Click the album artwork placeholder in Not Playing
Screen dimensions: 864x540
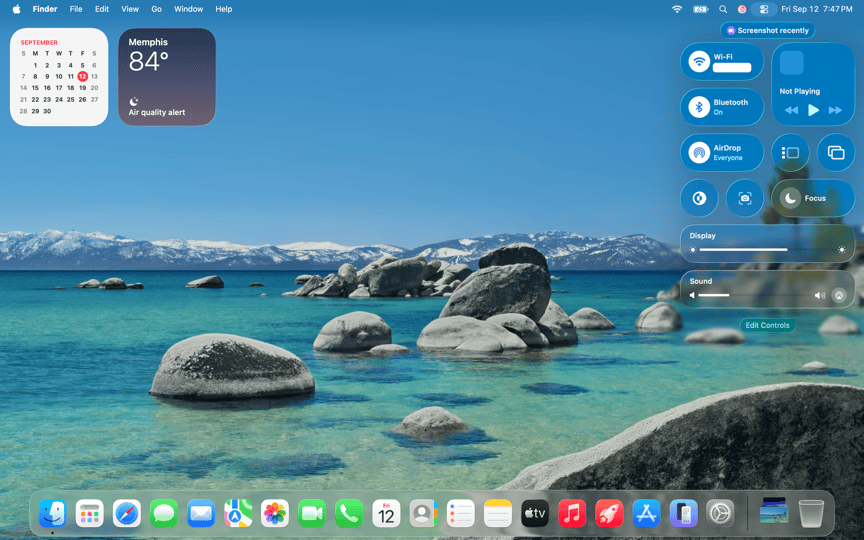(791, 63)
